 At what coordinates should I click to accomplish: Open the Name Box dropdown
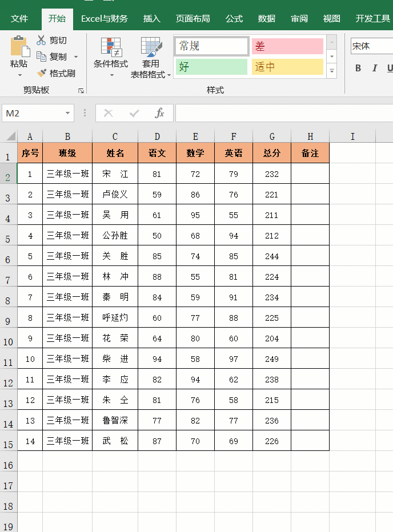[x=67, y=113]
